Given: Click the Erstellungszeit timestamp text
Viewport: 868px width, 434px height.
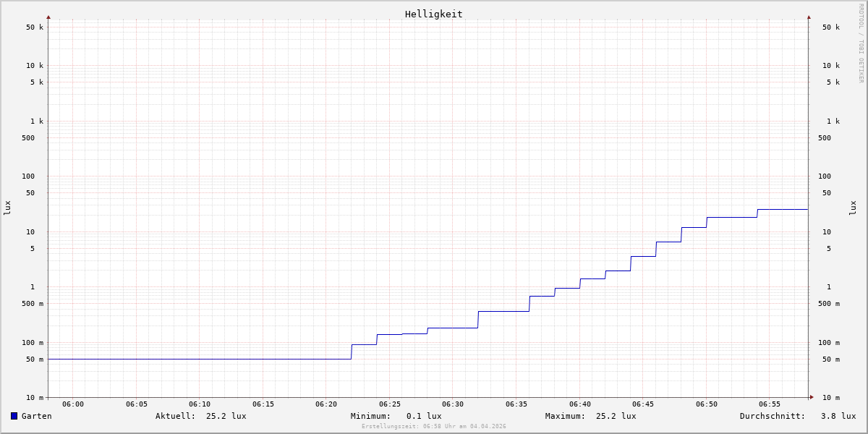Looking at the screenshot, I should (433, 426).
